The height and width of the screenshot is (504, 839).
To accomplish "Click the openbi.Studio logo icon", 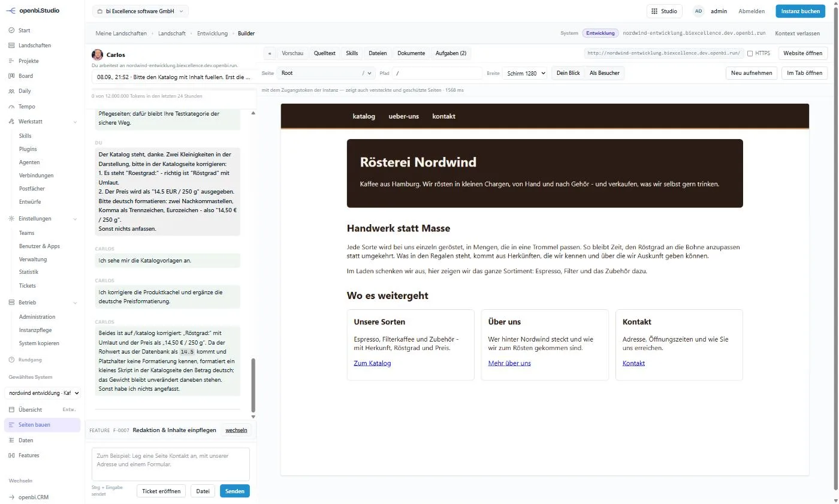I will 11,10.
